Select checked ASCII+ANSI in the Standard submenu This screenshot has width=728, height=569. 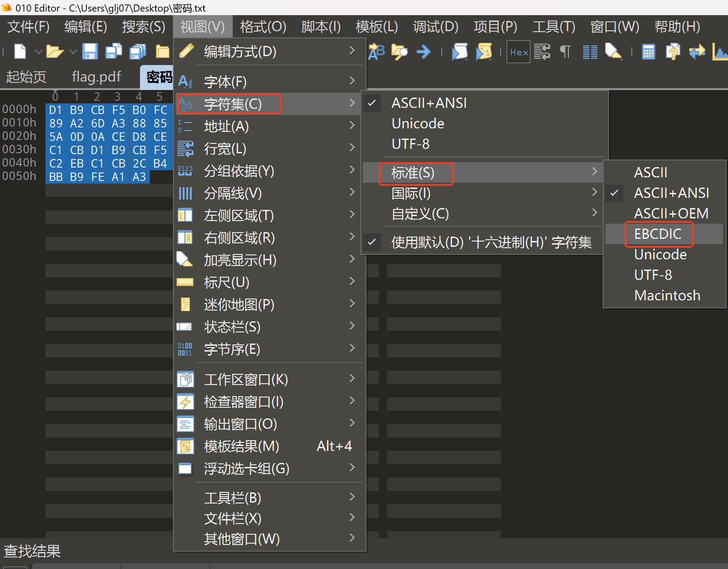pyautogui.click(x=671, y=193)
